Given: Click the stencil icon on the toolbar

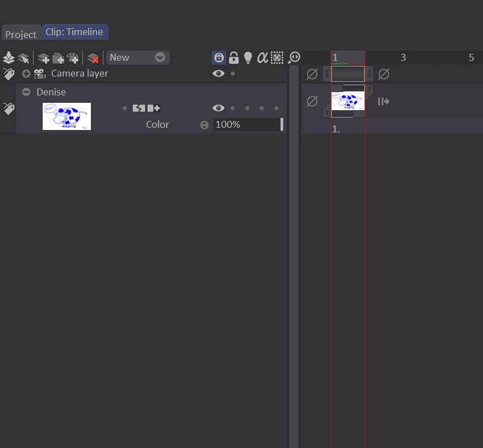Looking at the screenshot, I should pyautogui.click(x=277, y=57).
